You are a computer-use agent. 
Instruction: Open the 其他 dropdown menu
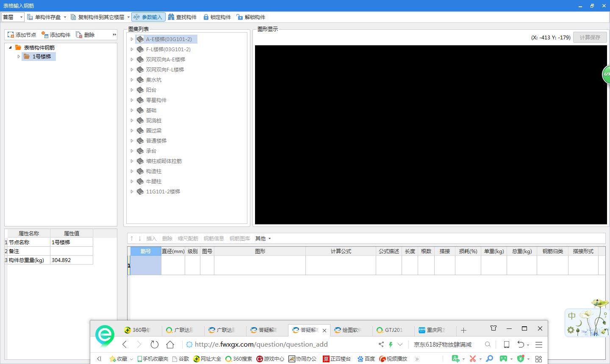263,238
